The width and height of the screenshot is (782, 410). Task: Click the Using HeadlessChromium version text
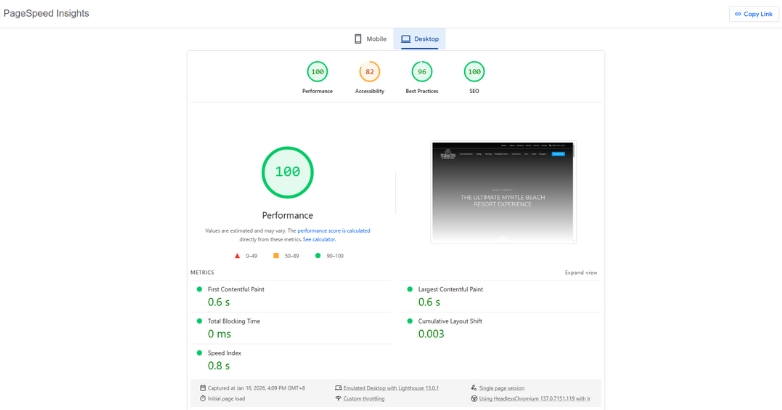(x=535, y=399)
